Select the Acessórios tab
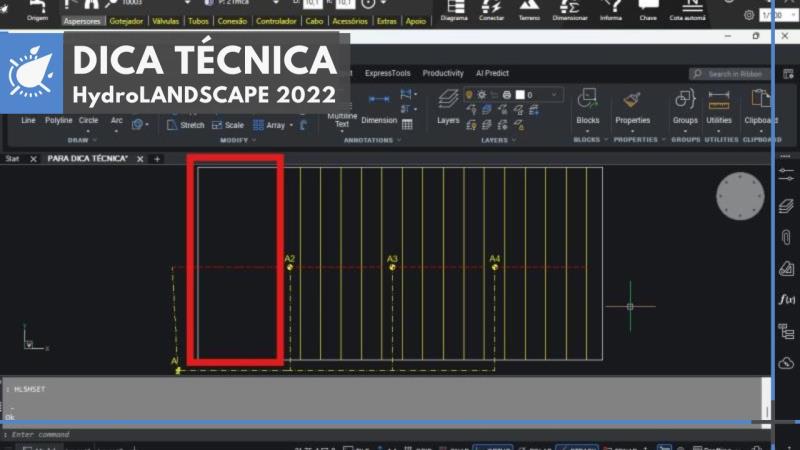This screenshot has height=450, width=800. pos(350,21)
